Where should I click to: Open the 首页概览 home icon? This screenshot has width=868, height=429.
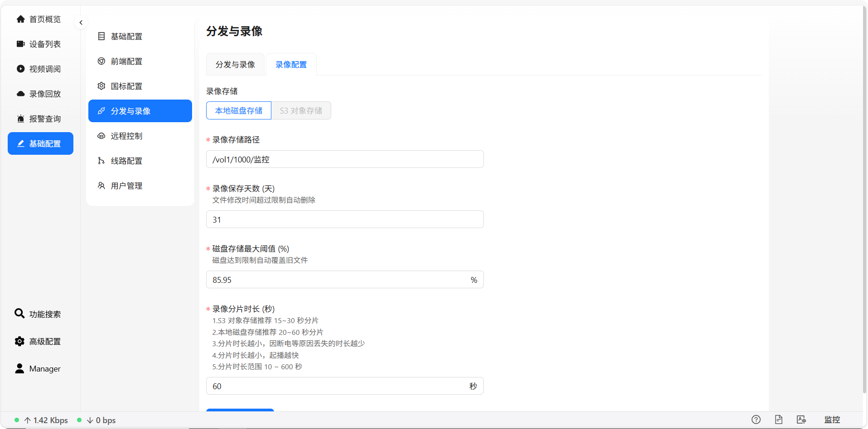coord(20,19)
